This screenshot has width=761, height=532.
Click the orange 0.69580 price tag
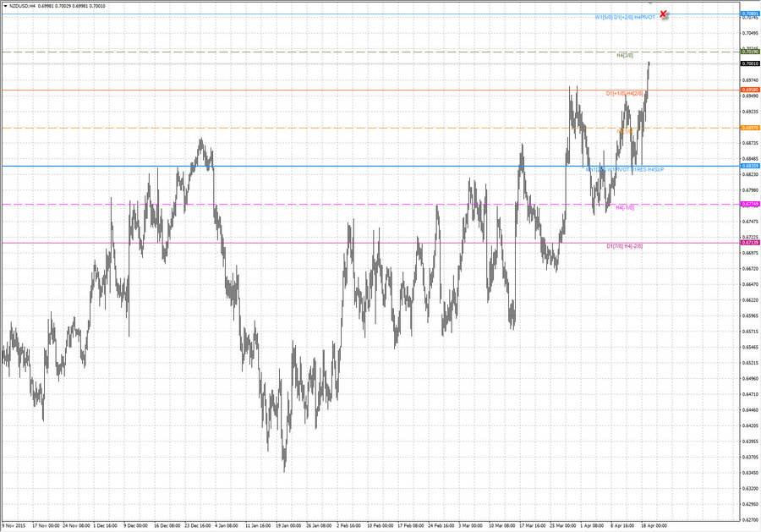coord(749,90)
